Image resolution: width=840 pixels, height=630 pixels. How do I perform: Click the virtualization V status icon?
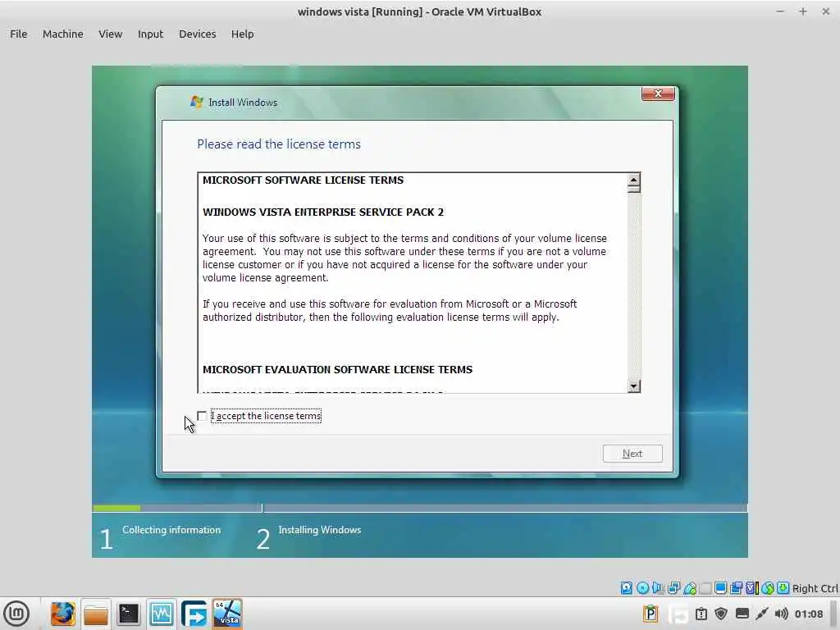(x=751, y=588)
